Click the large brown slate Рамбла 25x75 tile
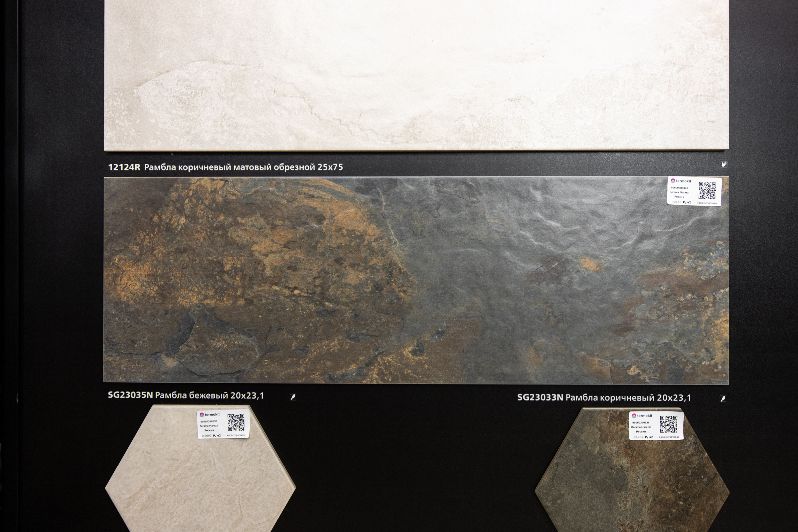Image resolution: width=798 pixels, height=532 pixels. click(416, 280)
